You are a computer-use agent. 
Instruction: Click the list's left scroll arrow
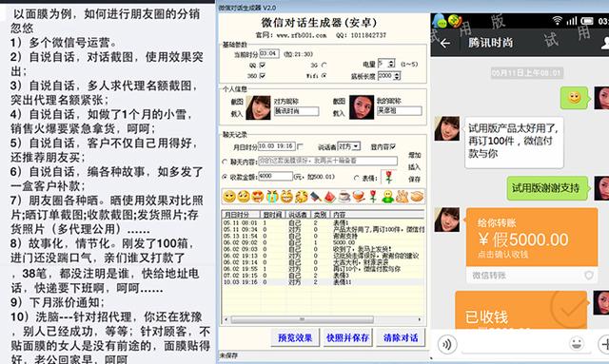pyautogui.click(x=226, y=319)
